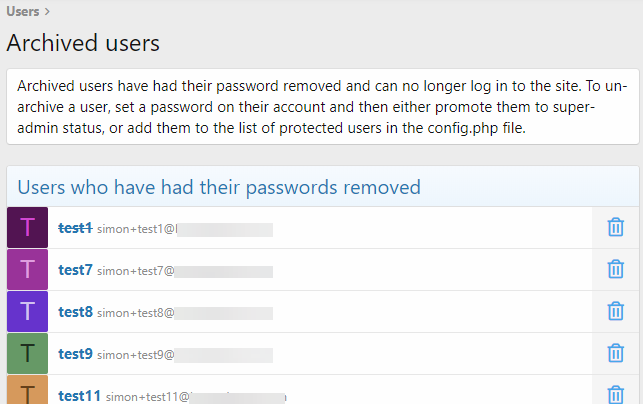643x404 pixels.
Task: Click the Archived users page title
Action: coord(83,43)
